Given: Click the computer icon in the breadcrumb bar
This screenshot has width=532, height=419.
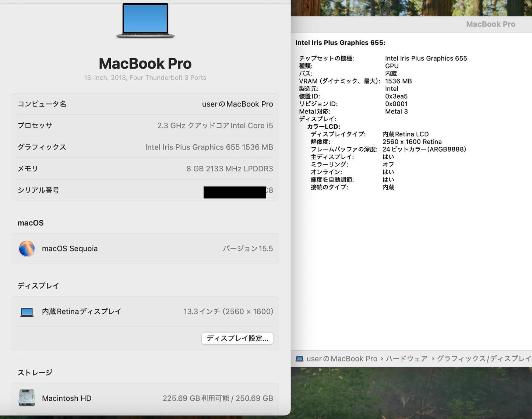Looking at the screenshot, I should pos(299,358).
